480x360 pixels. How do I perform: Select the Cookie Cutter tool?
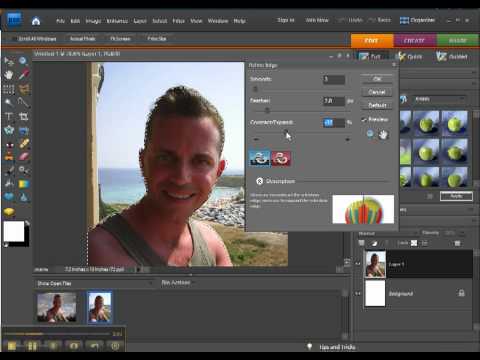9,130
